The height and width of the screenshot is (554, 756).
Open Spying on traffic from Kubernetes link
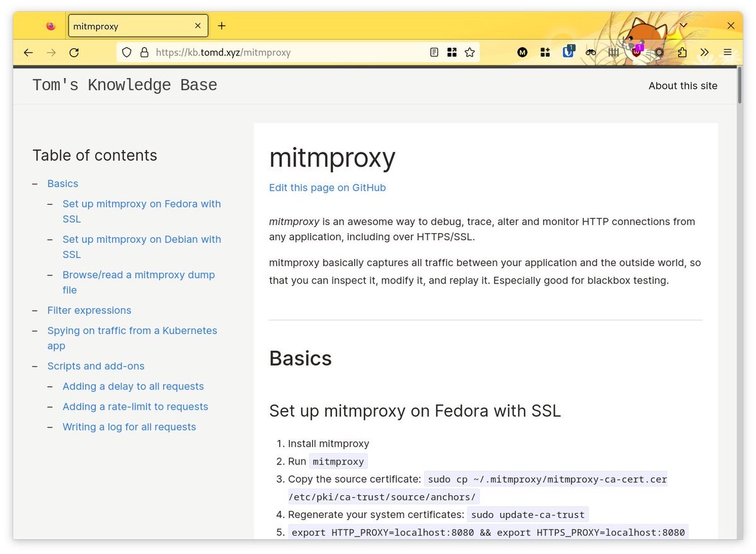[x=132, y=338]
